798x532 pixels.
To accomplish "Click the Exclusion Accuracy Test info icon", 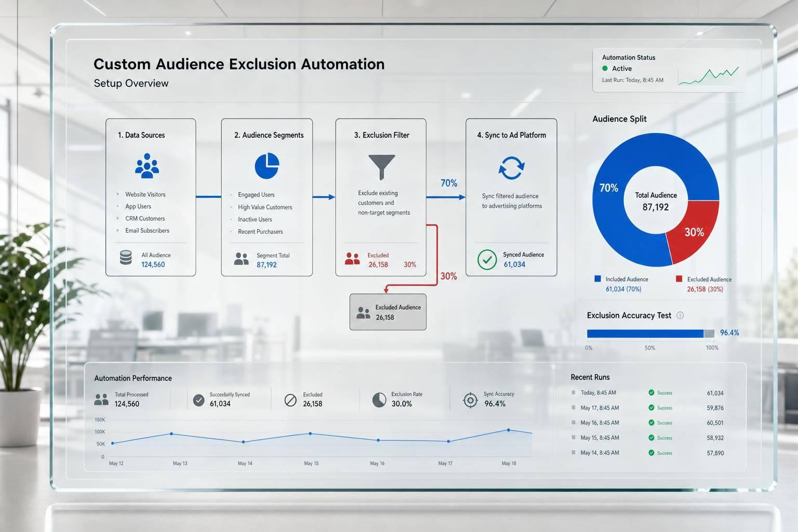I will [x=680, y=315].
